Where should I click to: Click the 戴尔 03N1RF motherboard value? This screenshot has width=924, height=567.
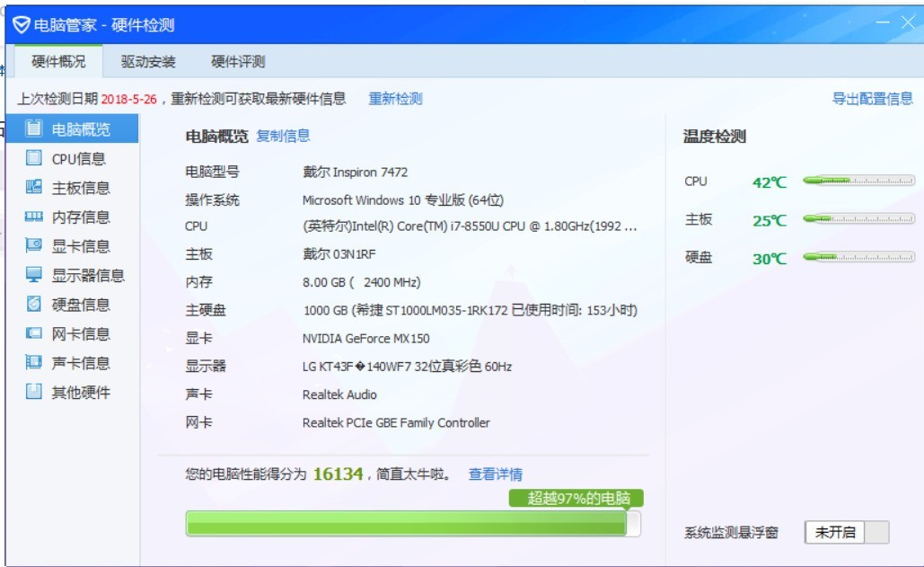pyautogui.click(x=339, y=254)
